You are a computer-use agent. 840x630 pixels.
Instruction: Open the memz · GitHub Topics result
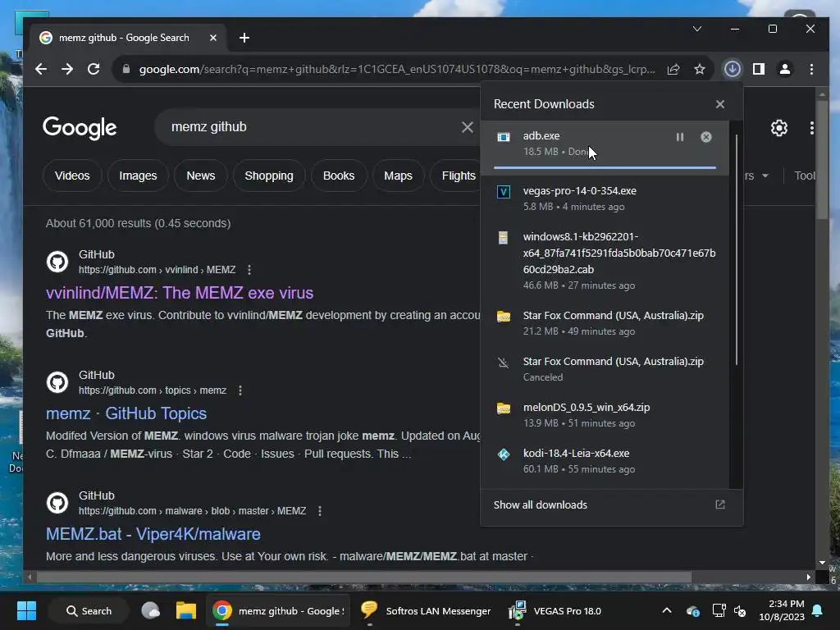click(126, 413)
